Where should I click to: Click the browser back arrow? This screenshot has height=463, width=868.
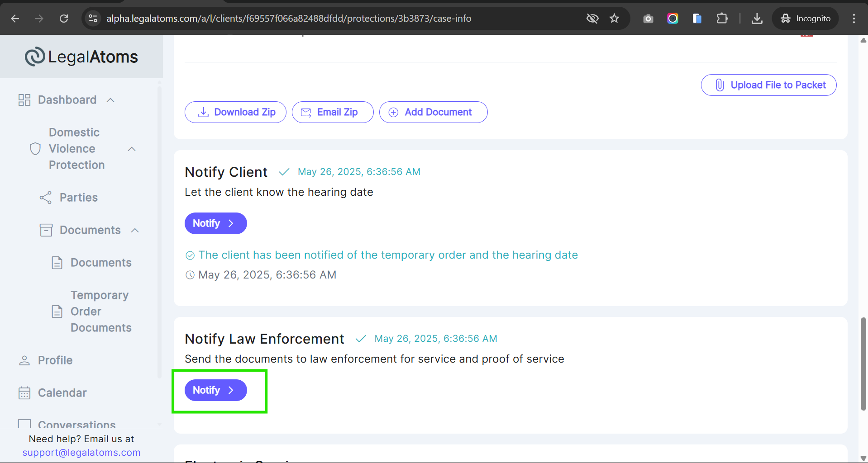(x=15, y=19)
